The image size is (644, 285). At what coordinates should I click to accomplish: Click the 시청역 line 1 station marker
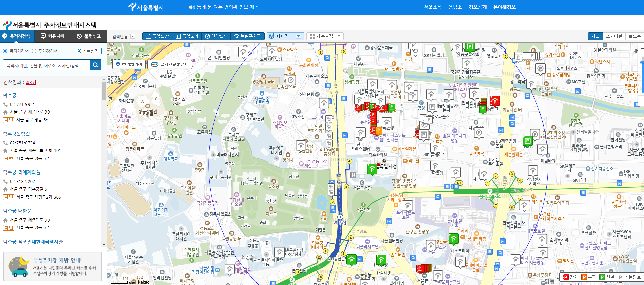pyautogui.click(x=340, y=217)
